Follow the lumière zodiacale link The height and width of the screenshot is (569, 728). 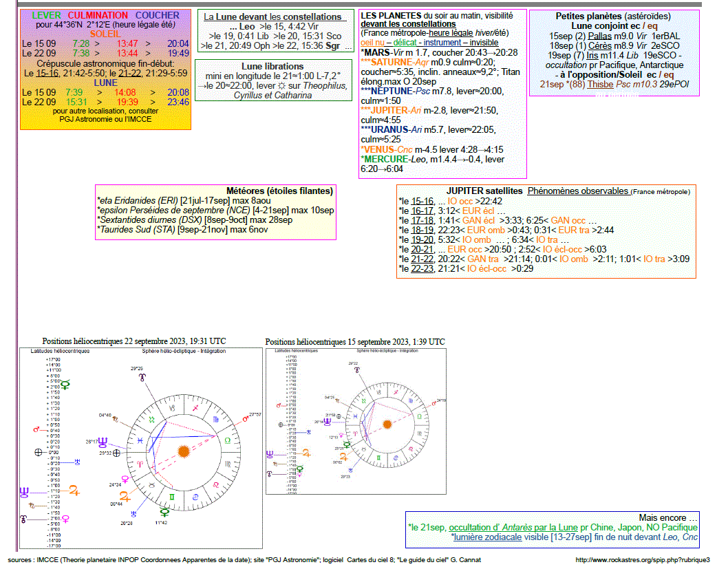tap(487, 537)
